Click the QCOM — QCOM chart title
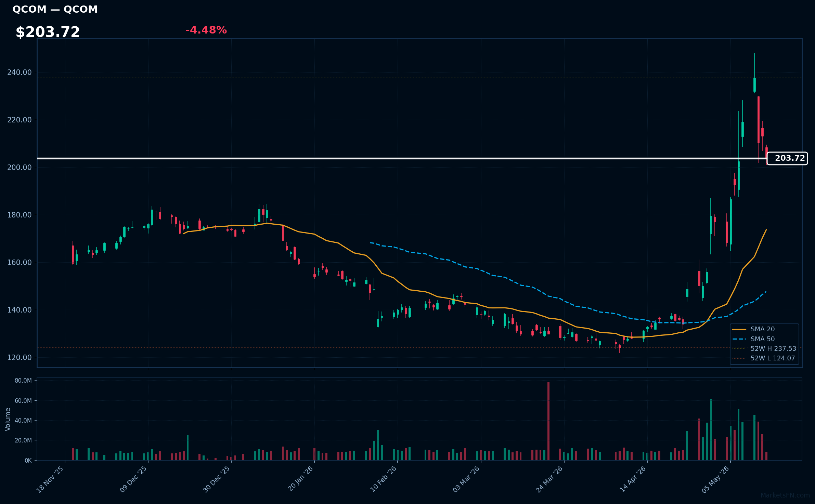Viewport: 815px width, 504px height. pyautogui.click(x=55, y=9)
